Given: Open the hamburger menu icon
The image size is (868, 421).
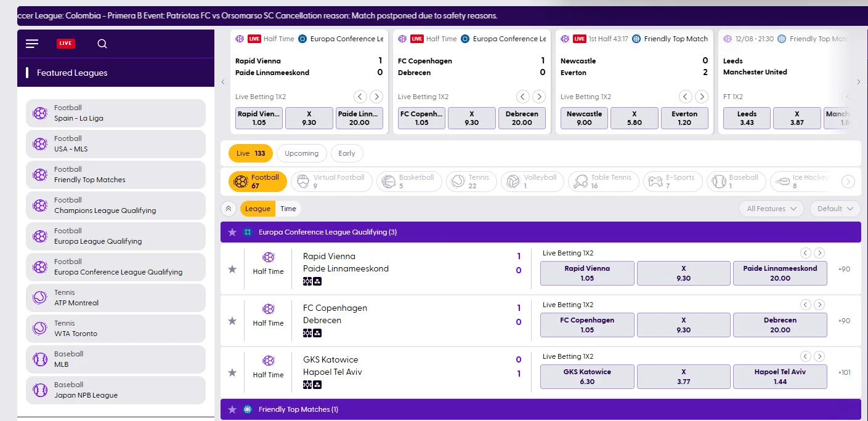Looking at the screenshot, I should pyautogui.click(x=32, y=43).
